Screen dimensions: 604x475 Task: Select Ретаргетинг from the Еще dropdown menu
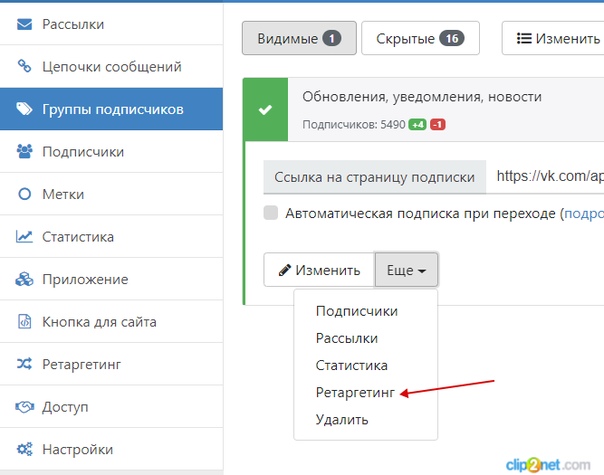[355, 393]
